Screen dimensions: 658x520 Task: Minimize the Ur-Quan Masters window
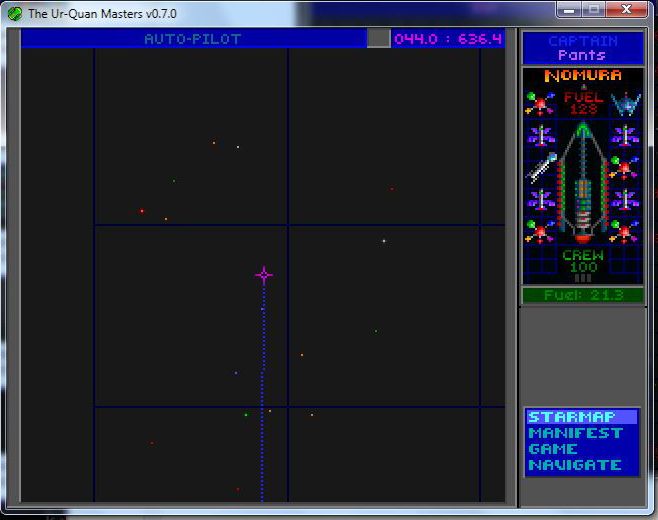[569, 10]
